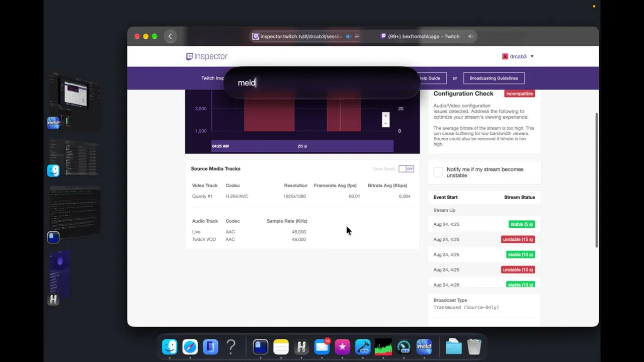The height and width of the screenshot is (362, 644).
Task: Launch Safari from the Dock
Action: coord(190,347)
